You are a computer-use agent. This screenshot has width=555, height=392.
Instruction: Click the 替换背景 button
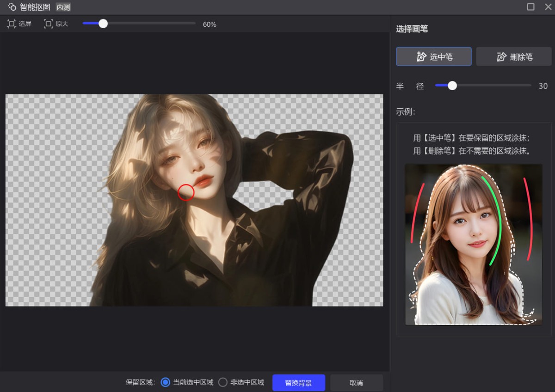click(299, 383)
